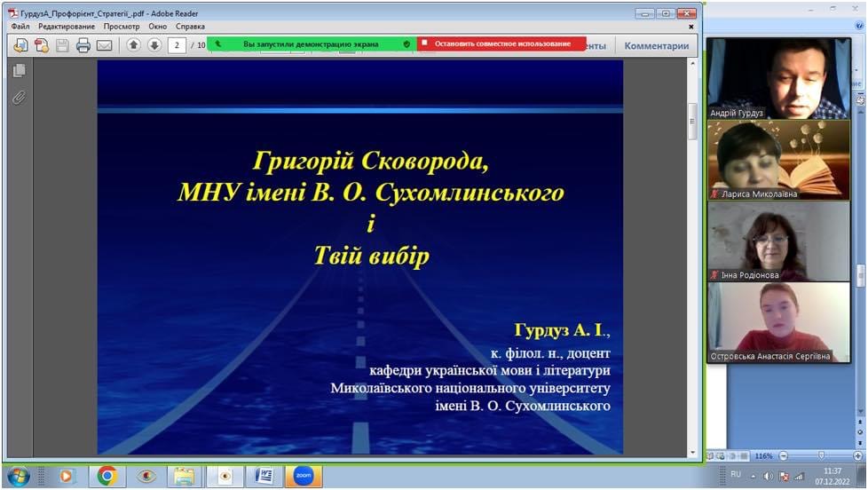Image resolution: width=868 pixels, height=490 pixels.
Task: Click the volume speaker tray icon
Action: point(768,476)
